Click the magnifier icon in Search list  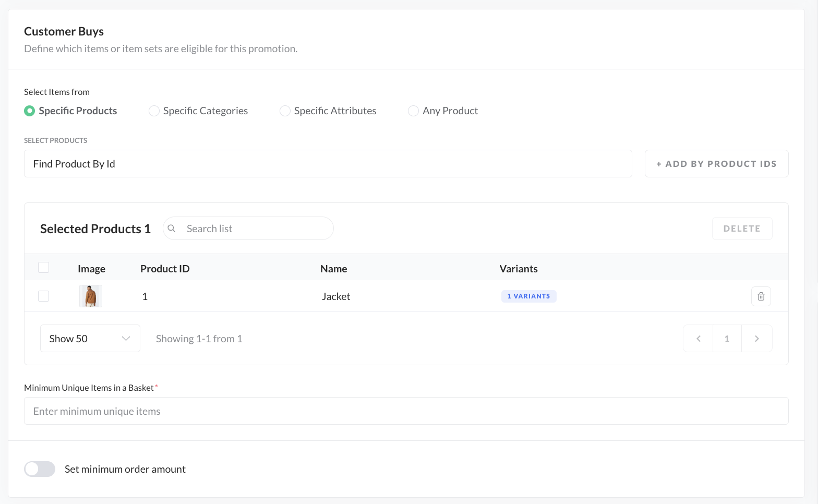172,229
